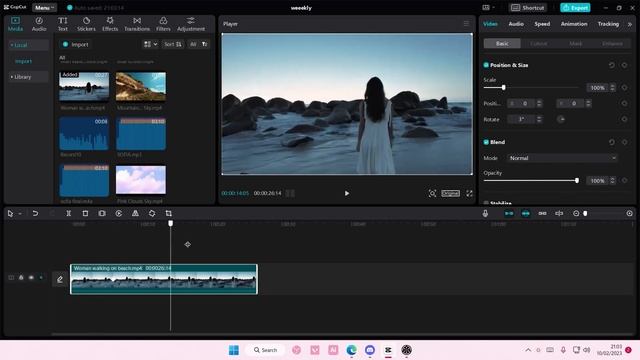Open the media view layout dropdown
The image size is (640, 360).
150,44
